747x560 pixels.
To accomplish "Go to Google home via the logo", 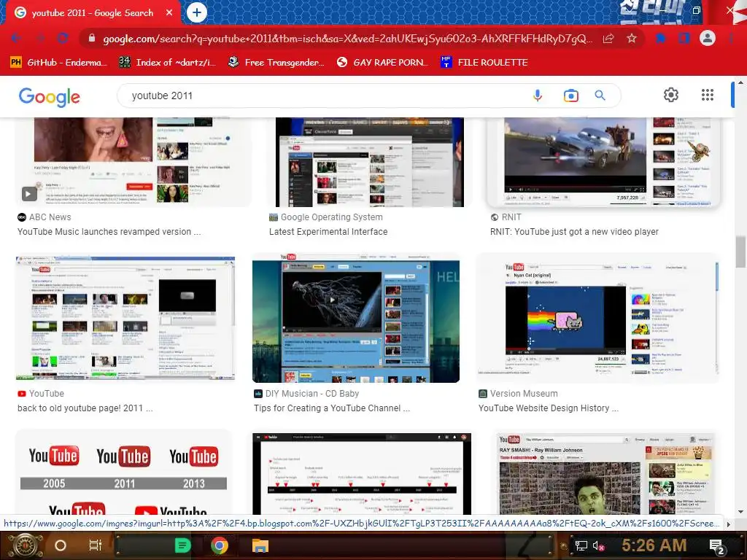I will coord(50,97).
